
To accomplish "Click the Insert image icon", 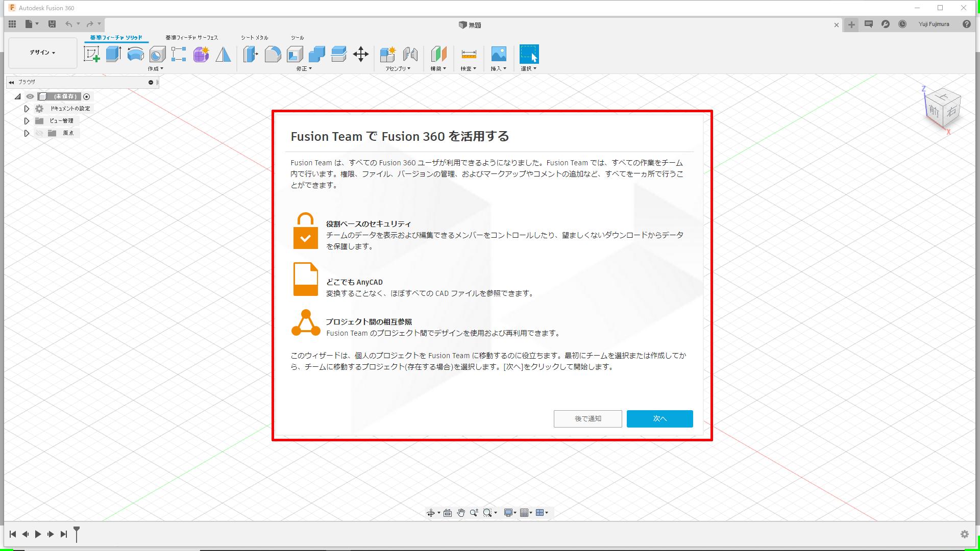I will coord(499,54).
